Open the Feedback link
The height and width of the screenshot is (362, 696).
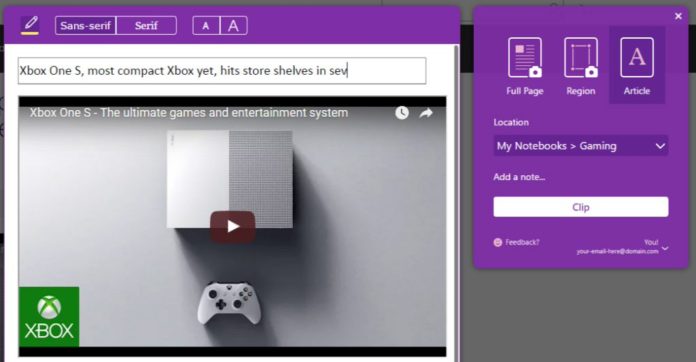click(x=522, y=242)
